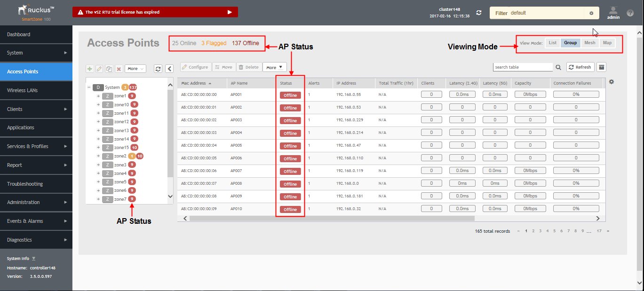Open the More dropdown next to Delete
644x291 pixels.
coord(274,67)
